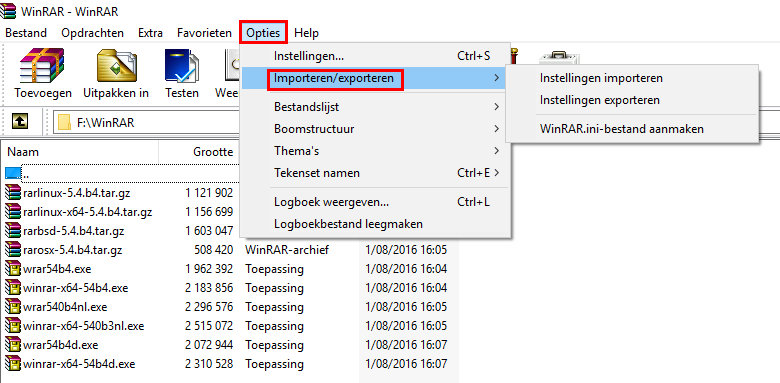
Task: Click the Uitpakken in toolbar icon
Action: [x=116, y=65]
